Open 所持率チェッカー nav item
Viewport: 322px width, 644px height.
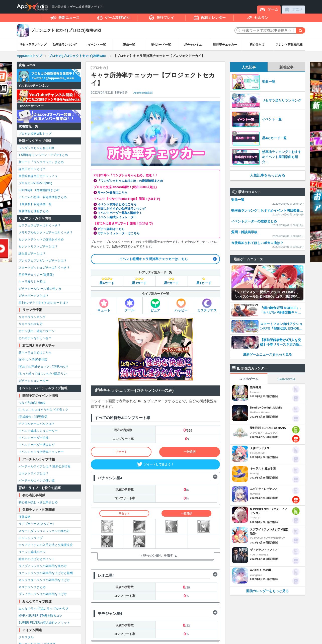pyautogui.click(x=225, y=45)
